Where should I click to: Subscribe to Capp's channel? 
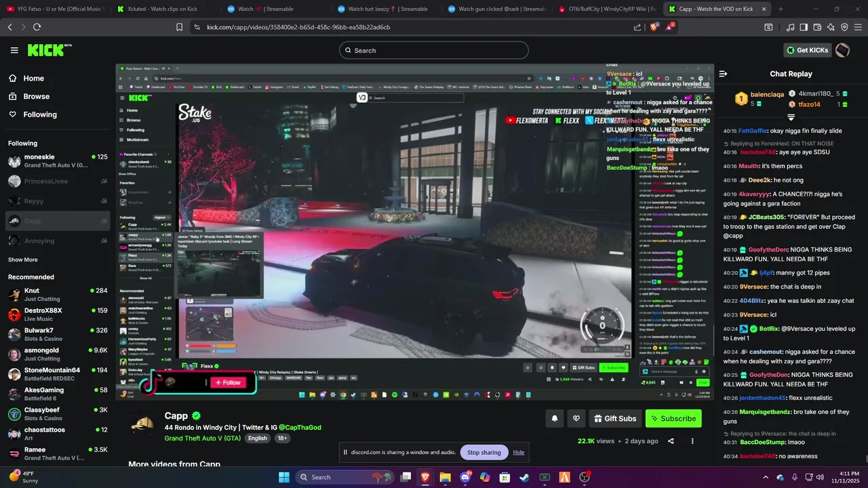(x=673, y=418)
